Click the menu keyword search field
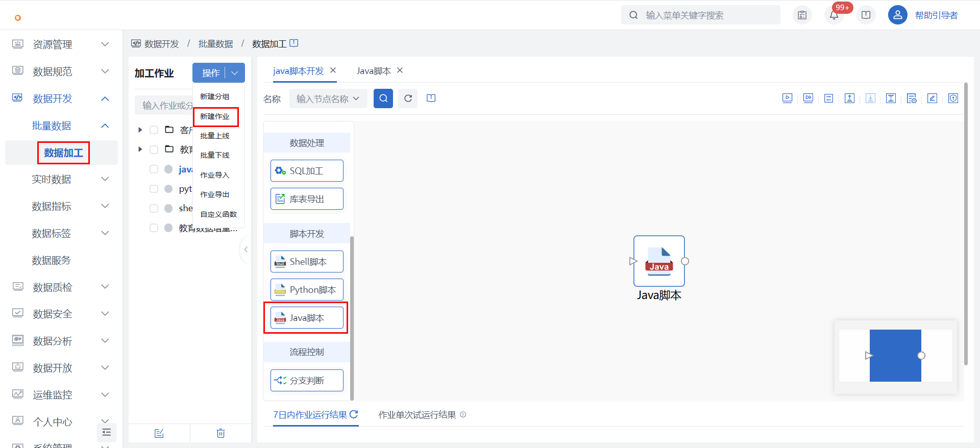Viewport: 980px width, 448px height. (x=701, y=15)
